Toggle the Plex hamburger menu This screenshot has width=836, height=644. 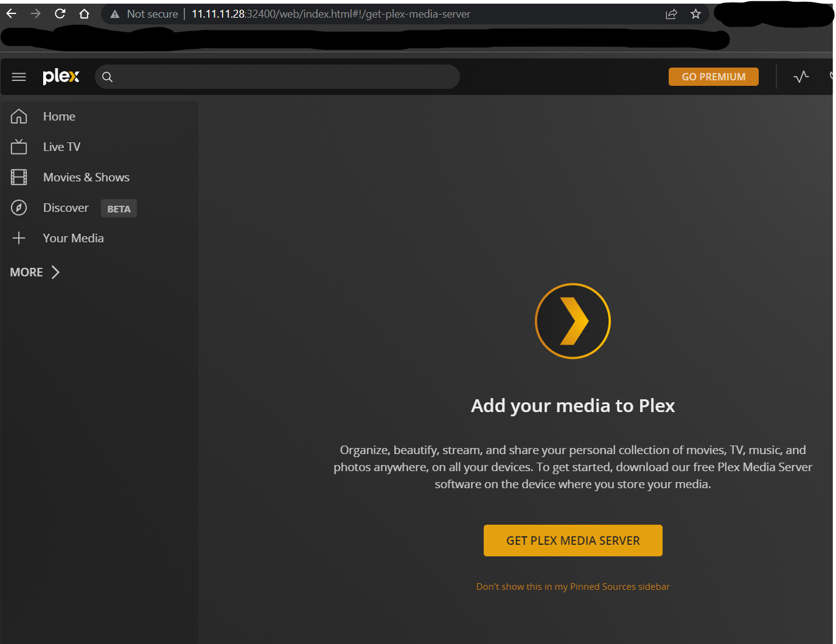tap(19, 77)
